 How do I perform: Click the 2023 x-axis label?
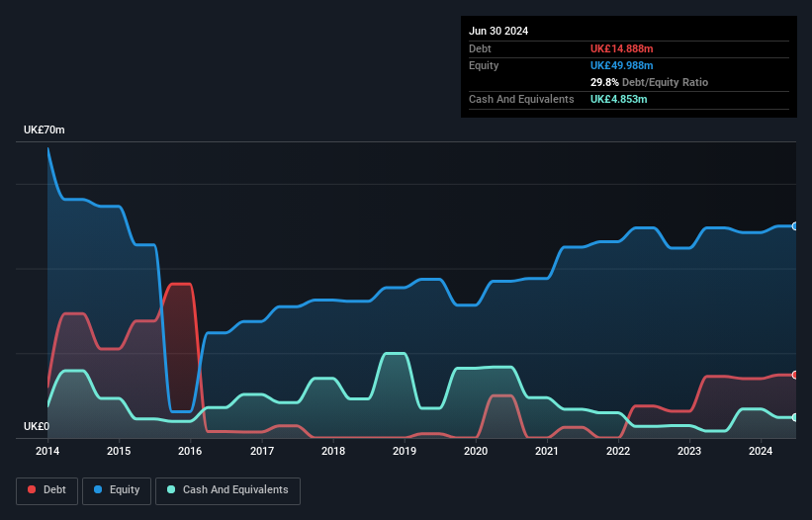689,451
